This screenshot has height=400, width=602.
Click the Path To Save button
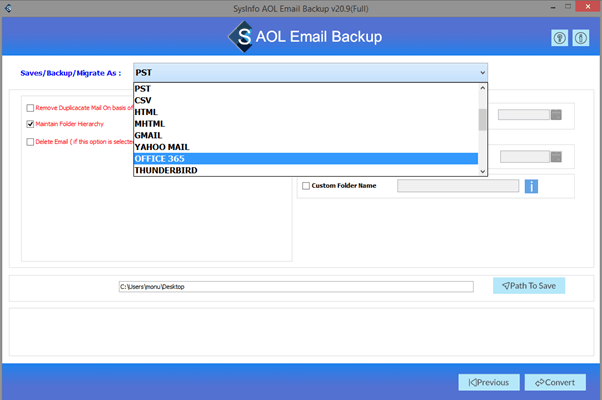coord(529,286)
